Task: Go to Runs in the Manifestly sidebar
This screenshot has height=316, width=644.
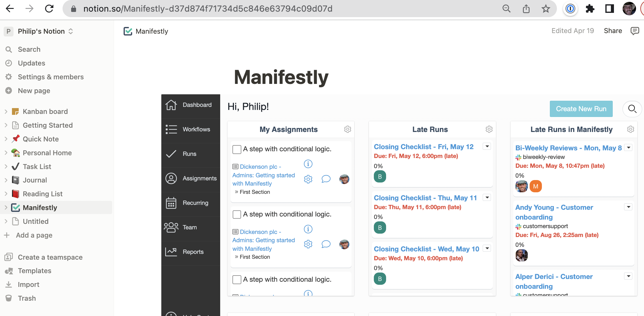Action: 191,154
